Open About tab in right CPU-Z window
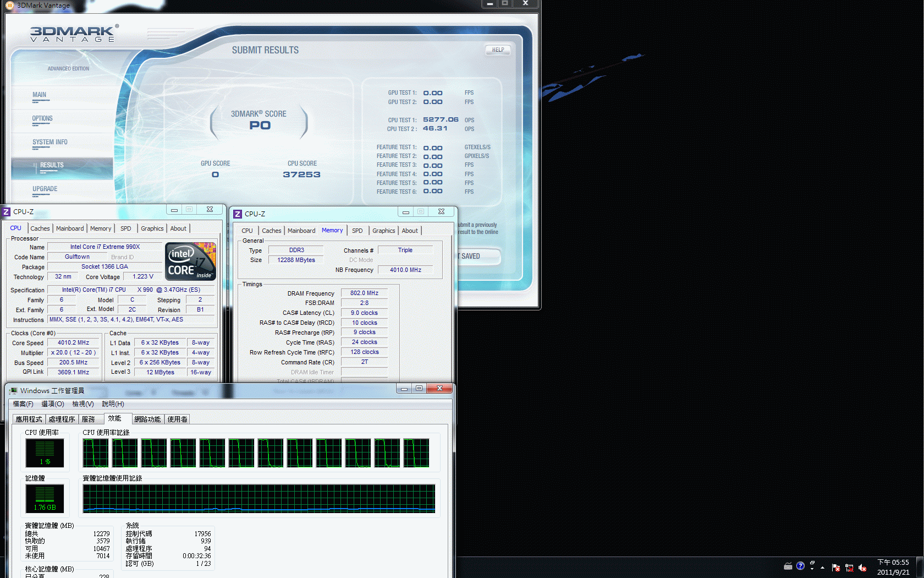Viewport: 924px width, 578px height. (x=410, y=231)
